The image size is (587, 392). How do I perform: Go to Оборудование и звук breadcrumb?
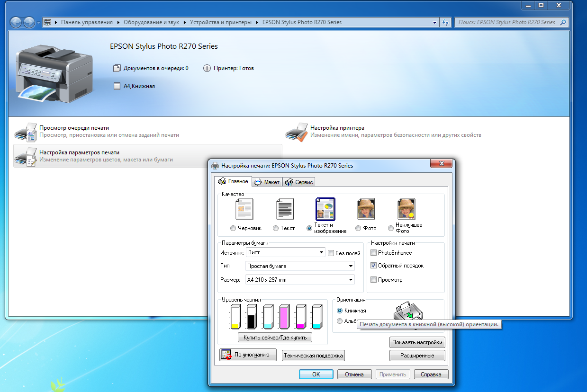pyautogui.click(x=152, y=22)
